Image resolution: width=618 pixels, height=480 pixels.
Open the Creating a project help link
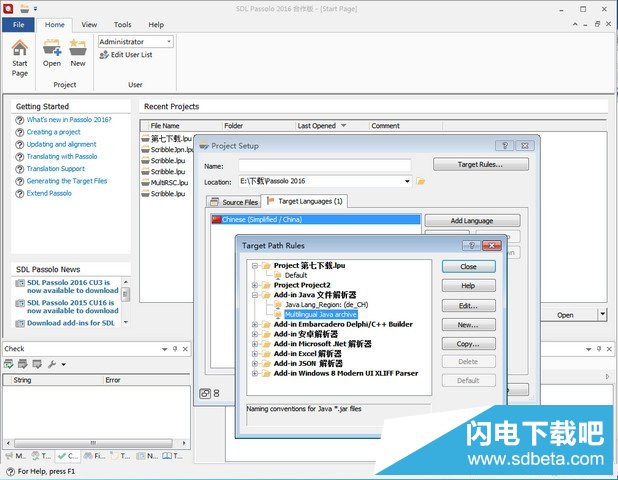[53, 132]
